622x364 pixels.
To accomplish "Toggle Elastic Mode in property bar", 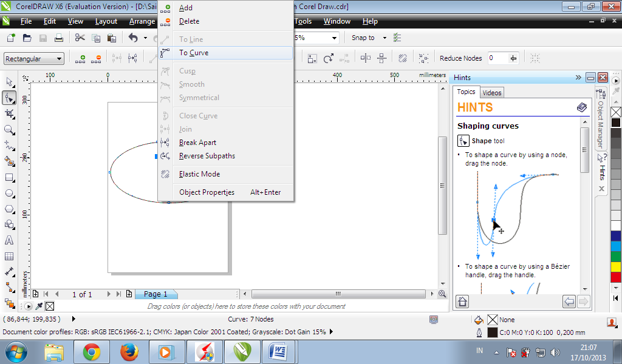I will [x=403, y=59].
